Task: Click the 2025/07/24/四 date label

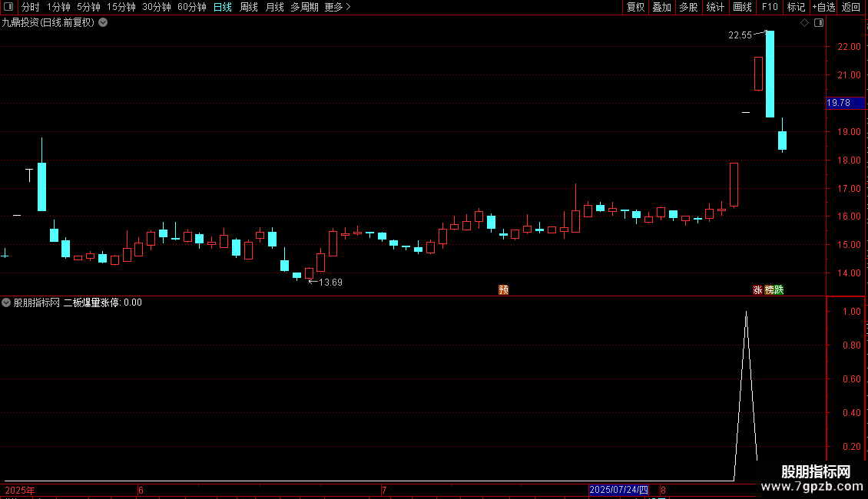Action: 618,490
